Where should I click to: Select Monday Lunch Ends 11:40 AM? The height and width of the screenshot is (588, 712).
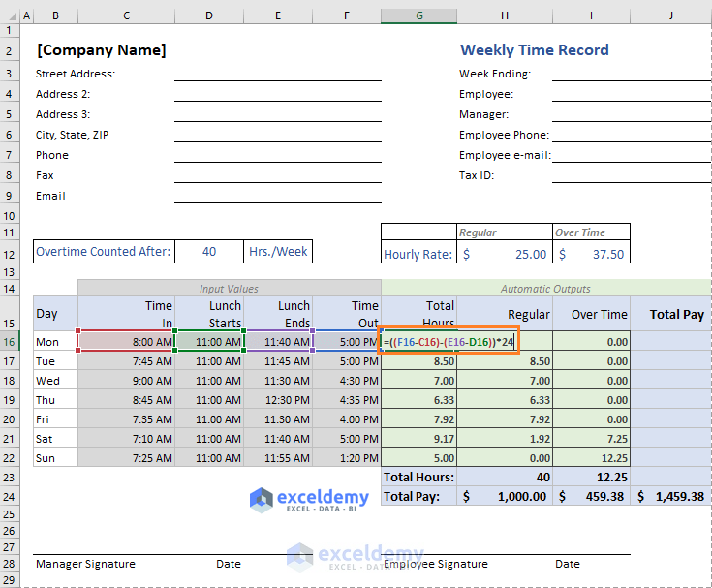pyautogui.click(x=278, y=341)
